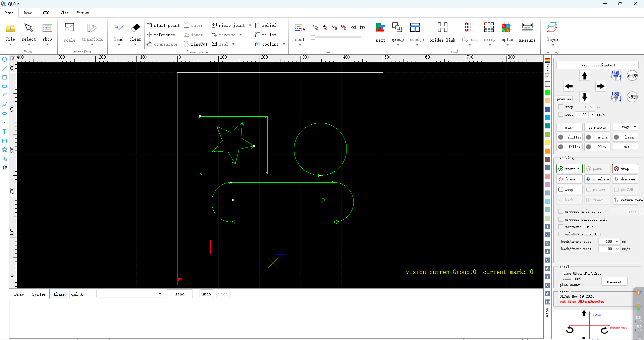Image resolution: width=644 pixels, height=340 pixels.
Task: Switch to the CNC ribbon tab
Action: [x=46, y=13]
